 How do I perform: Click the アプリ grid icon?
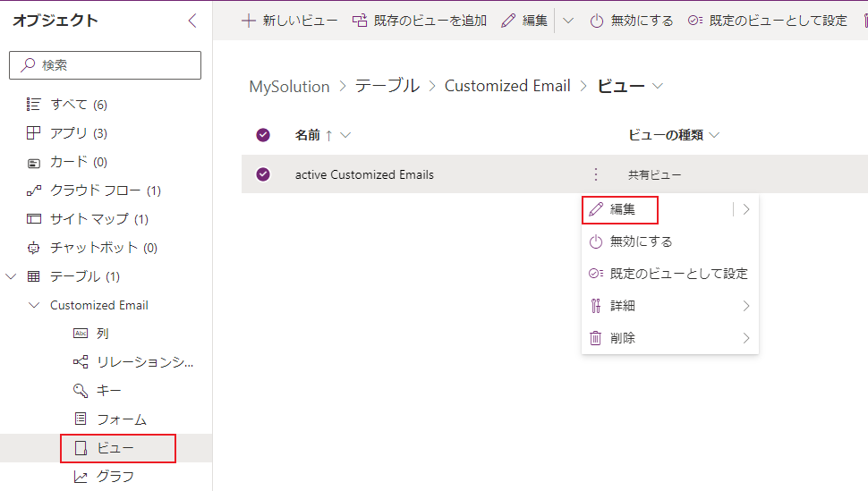point(33,133)
